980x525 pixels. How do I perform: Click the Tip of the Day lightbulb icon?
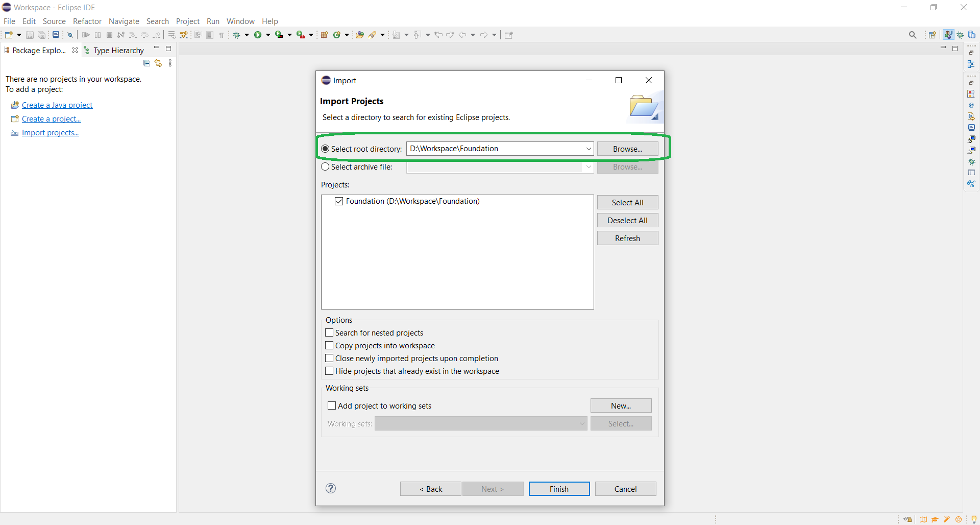[974, 519]
